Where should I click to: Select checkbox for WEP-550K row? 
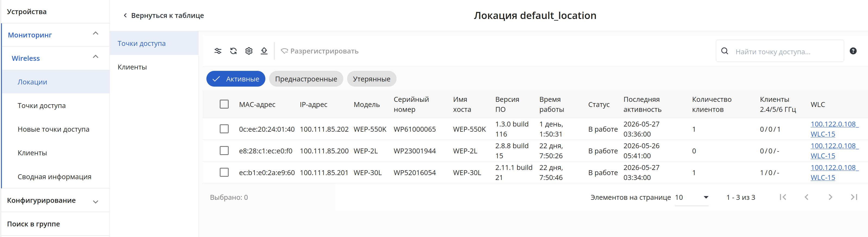(x=224, y=129)
